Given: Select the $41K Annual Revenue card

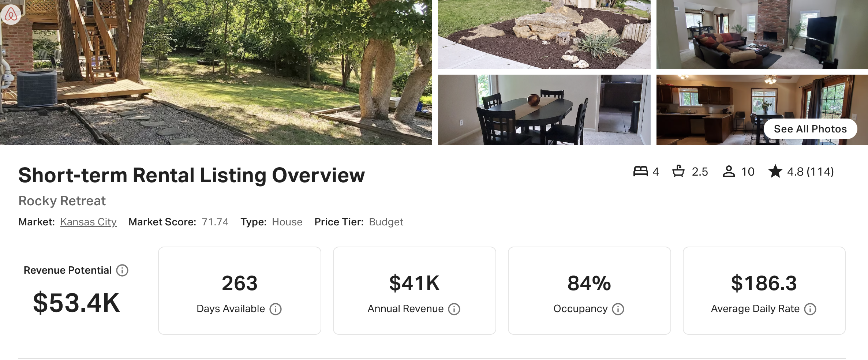Looking at the screenshot, I should (414, 290).
